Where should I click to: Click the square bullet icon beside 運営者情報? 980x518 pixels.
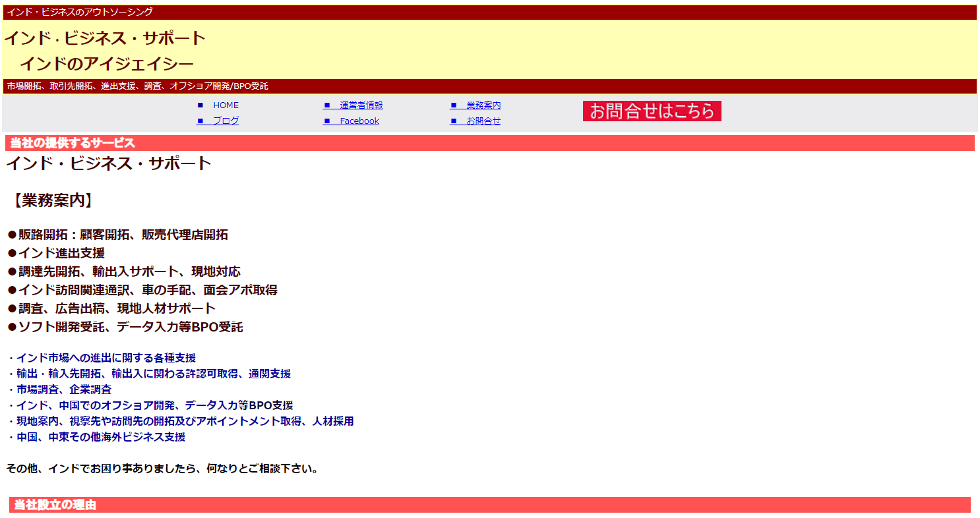pyautogui.click(x=327, y=105)
